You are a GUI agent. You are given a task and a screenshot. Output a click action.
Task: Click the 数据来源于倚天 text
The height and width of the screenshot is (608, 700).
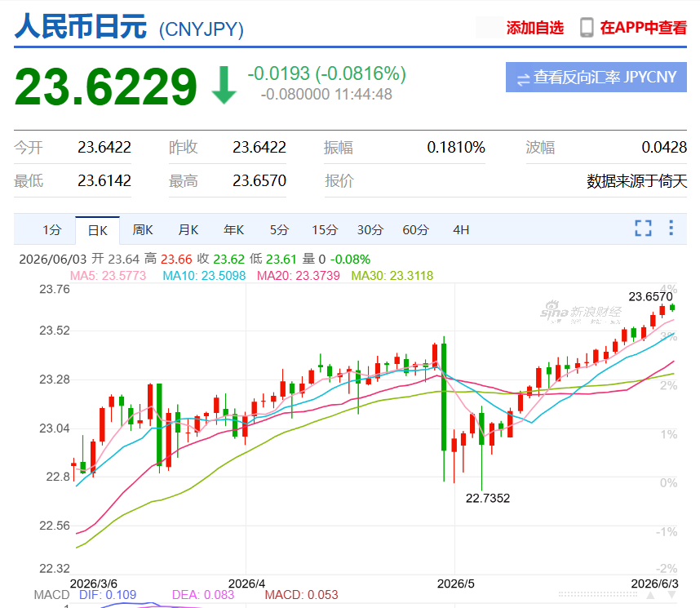click(x=636, y=181)
